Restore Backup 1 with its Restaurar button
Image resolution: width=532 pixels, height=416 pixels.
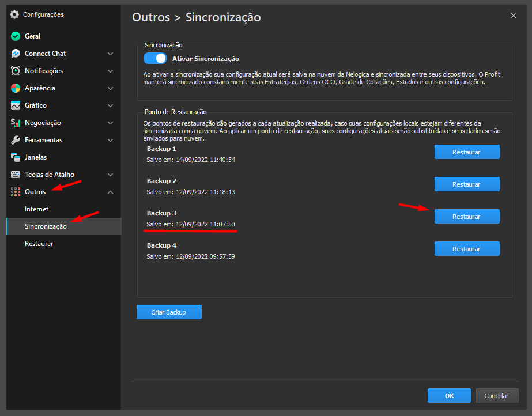(467, 152)
